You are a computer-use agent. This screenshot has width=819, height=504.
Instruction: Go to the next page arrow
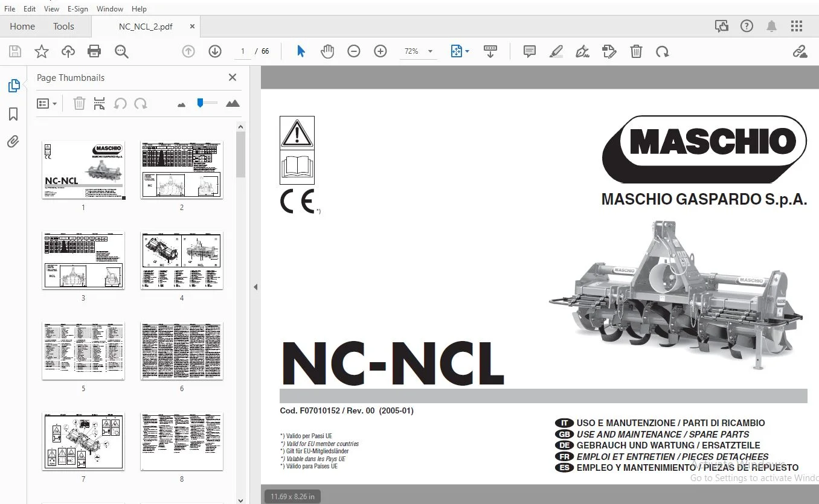click(x=215, y=52)
